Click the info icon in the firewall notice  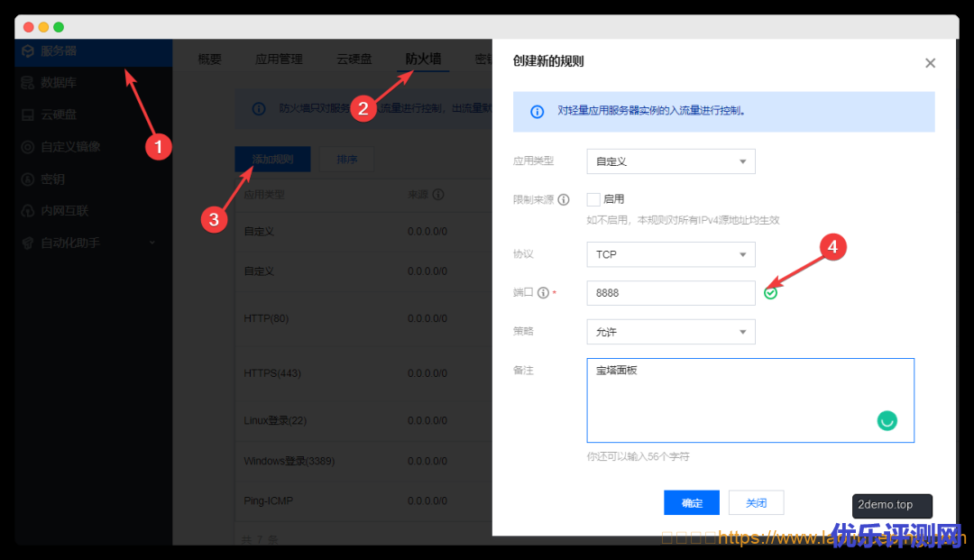coord(259,108)
